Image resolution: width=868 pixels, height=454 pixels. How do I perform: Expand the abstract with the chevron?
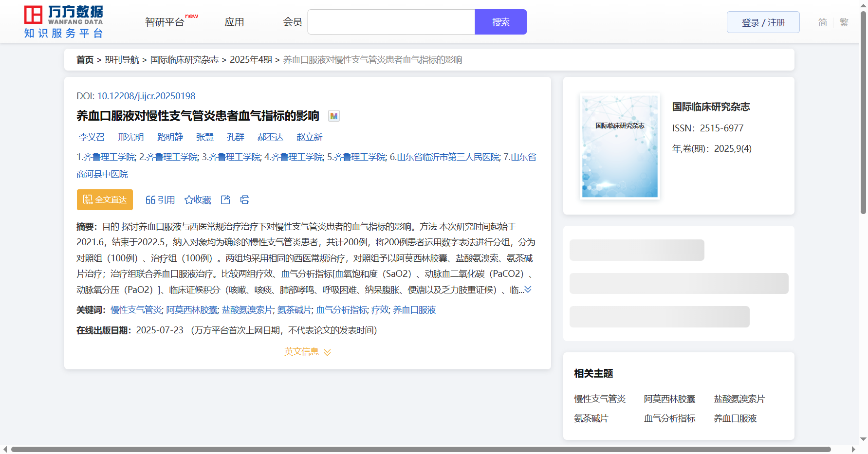pyautogui.click(x=528, y=290)
